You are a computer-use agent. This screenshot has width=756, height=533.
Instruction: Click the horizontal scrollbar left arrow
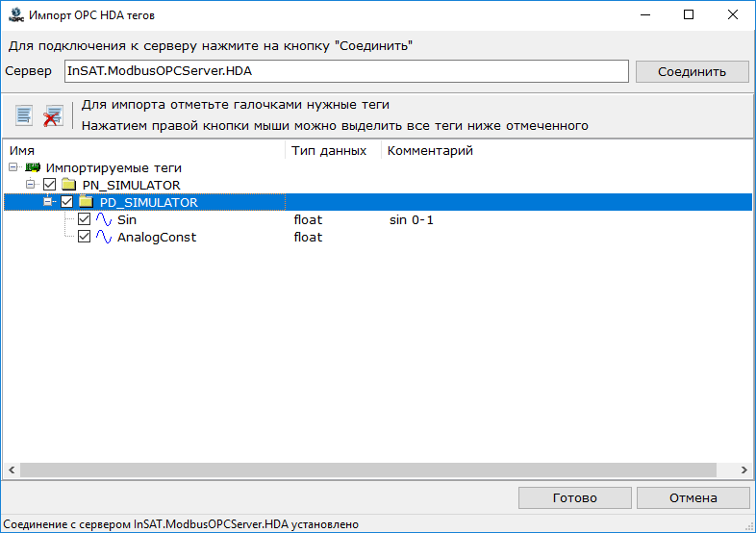point(12,470)
